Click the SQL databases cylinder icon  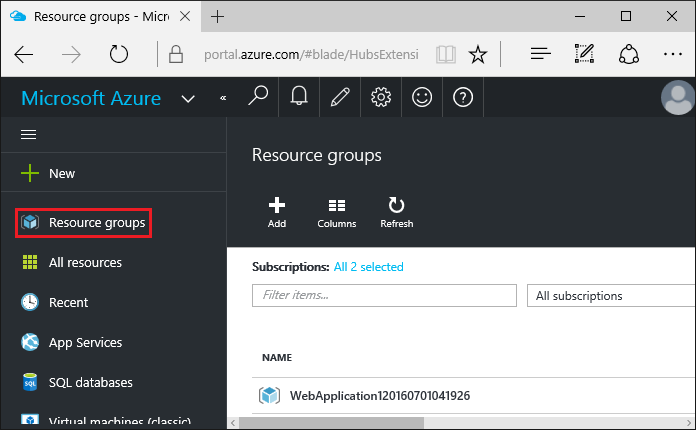[30, 382]
